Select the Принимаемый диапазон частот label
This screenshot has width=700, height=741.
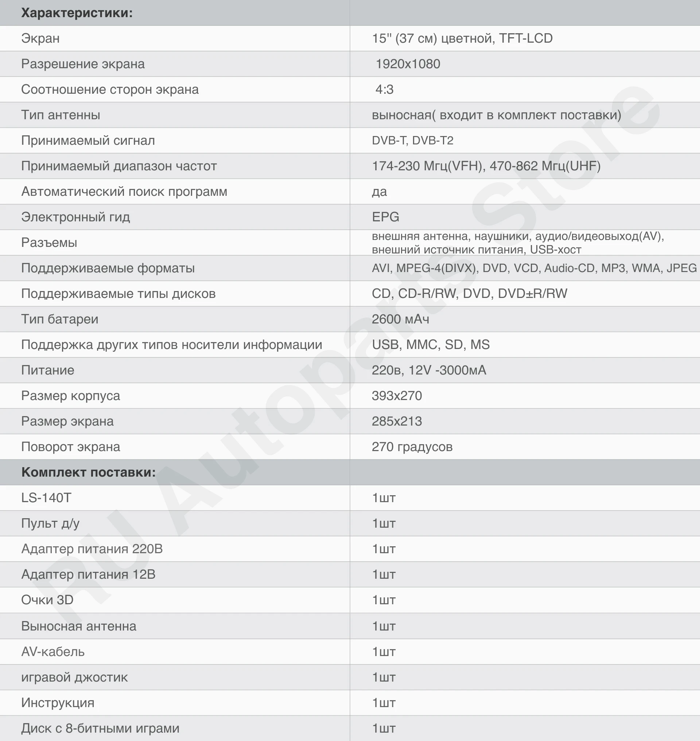pos(118,166)
